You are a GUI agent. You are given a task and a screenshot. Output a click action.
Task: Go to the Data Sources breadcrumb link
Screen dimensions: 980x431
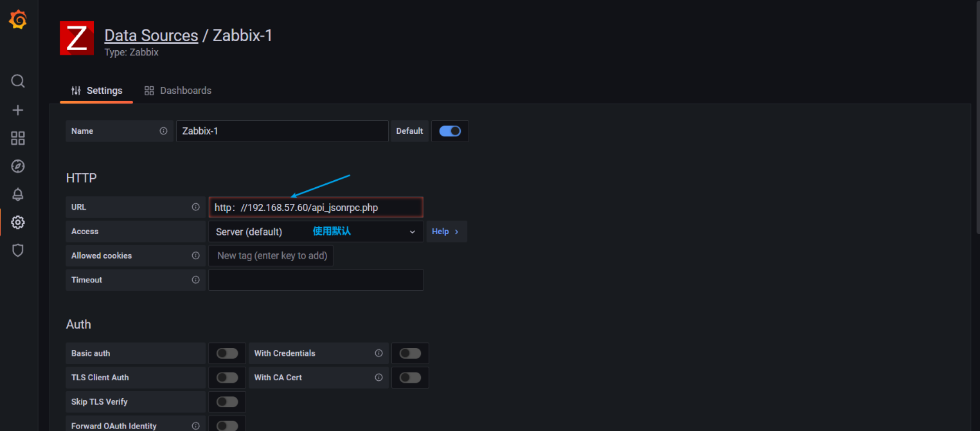click(x=151, y=35)
